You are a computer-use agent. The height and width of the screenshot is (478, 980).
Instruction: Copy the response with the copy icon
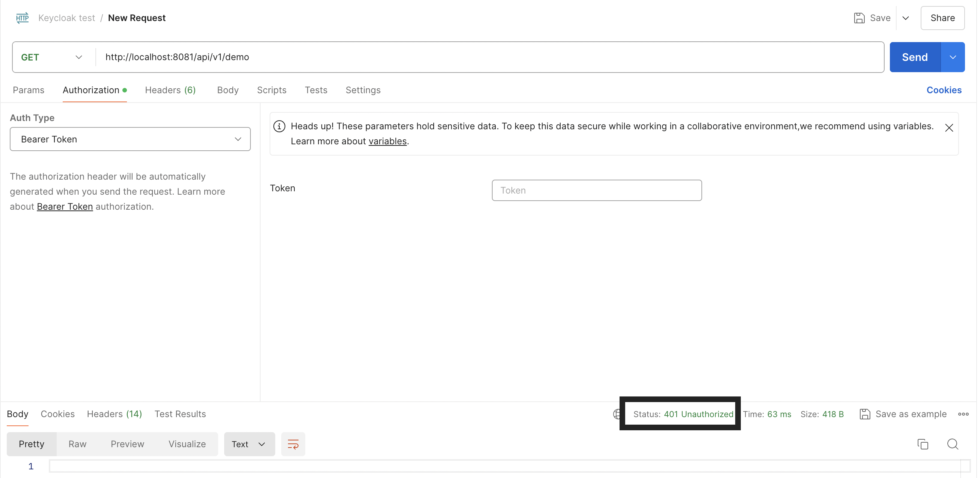tap(923, 444)
